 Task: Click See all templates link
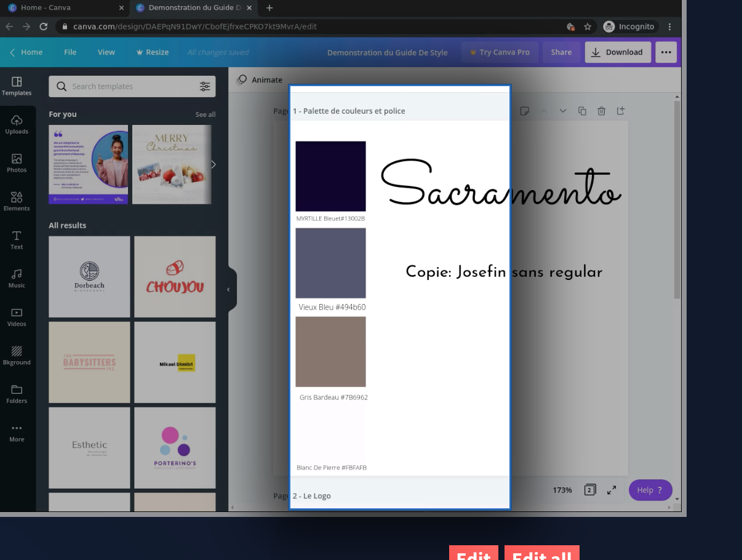205,114
